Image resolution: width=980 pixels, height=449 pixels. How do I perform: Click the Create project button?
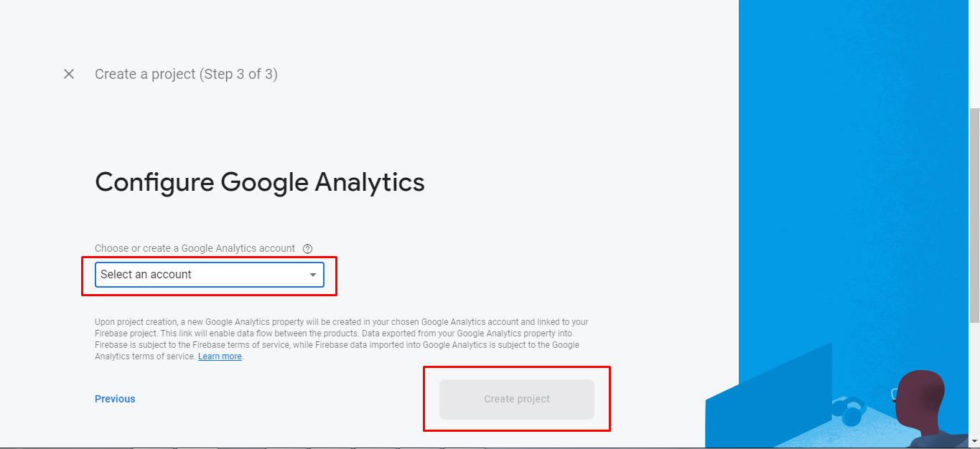tap(517, 399)
